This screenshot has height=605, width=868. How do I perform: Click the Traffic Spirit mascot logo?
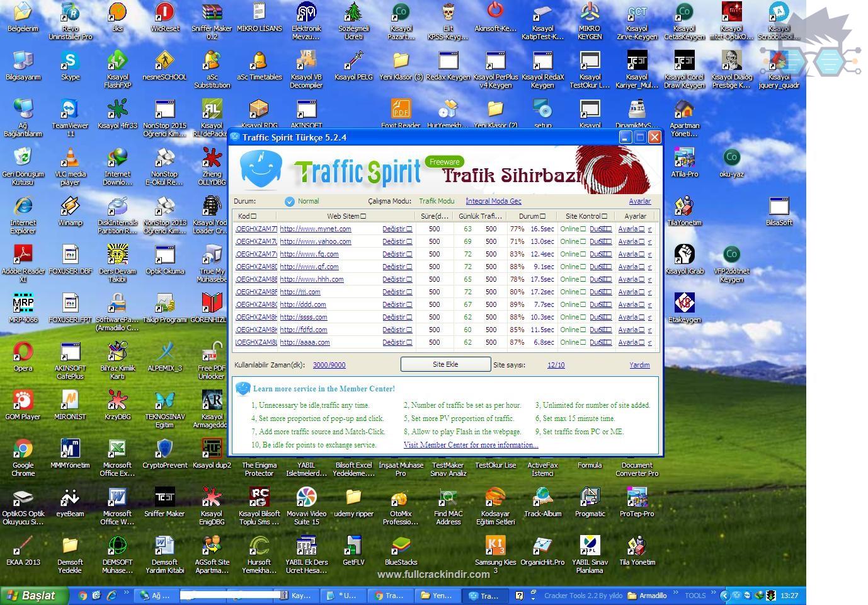pyautogui.click(x=260, y=170)
